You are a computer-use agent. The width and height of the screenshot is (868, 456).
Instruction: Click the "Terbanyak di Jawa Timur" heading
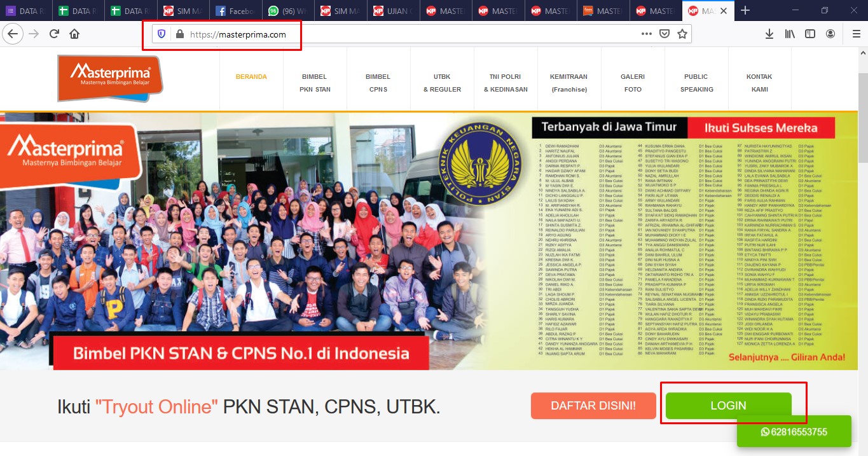(x=609, y=127)
